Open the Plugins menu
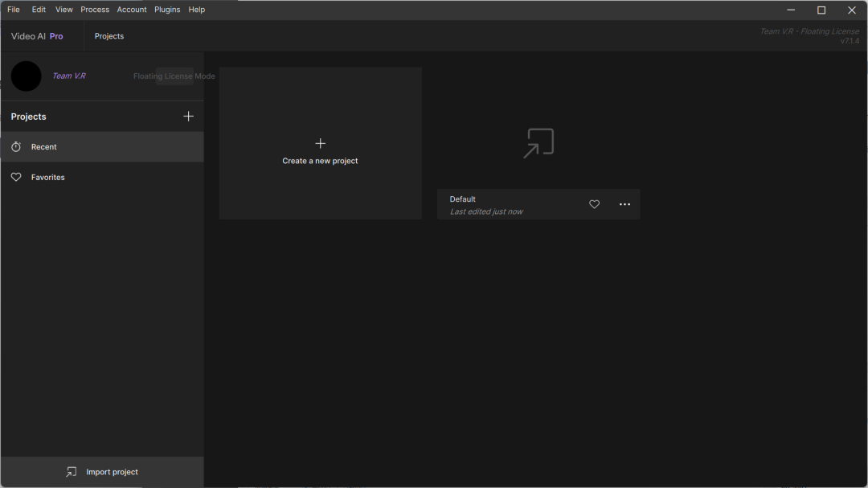 point(167,10)
